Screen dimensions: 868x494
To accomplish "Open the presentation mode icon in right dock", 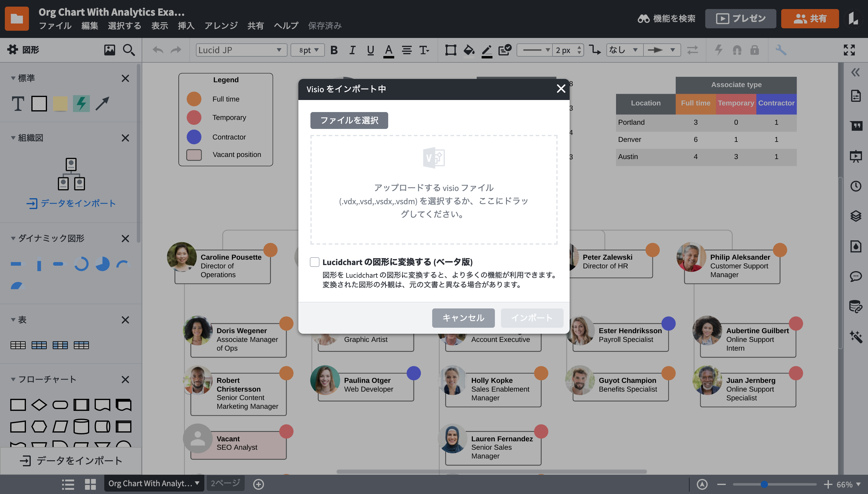I will click(856, 156).
